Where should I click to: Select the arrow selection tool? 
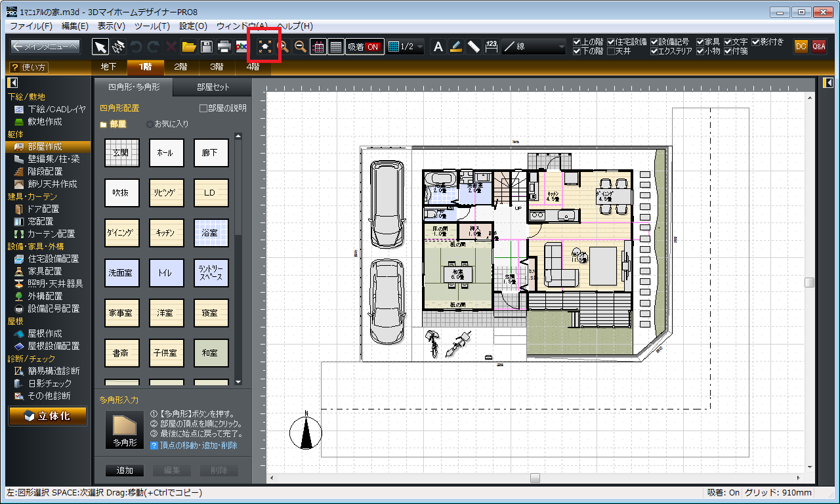pyautogui.click(x=100, y=47)
